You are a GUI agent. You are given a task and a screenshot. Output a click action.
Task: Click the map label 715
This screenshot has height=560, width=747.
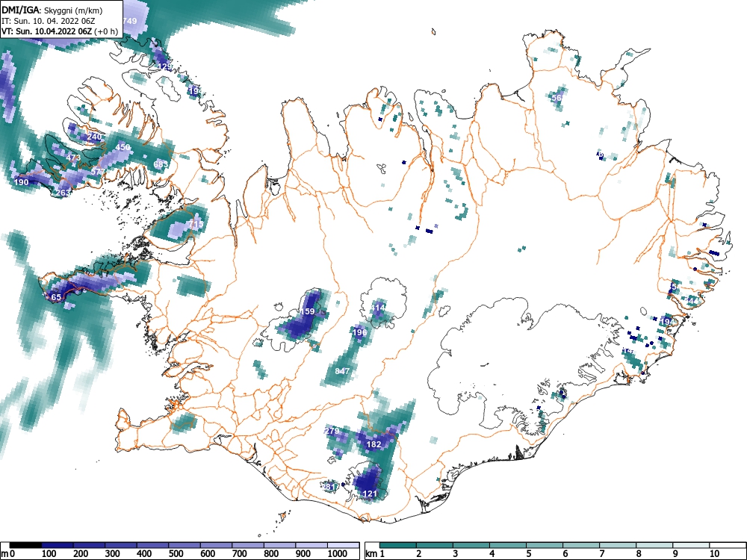(x=196, y=224)
